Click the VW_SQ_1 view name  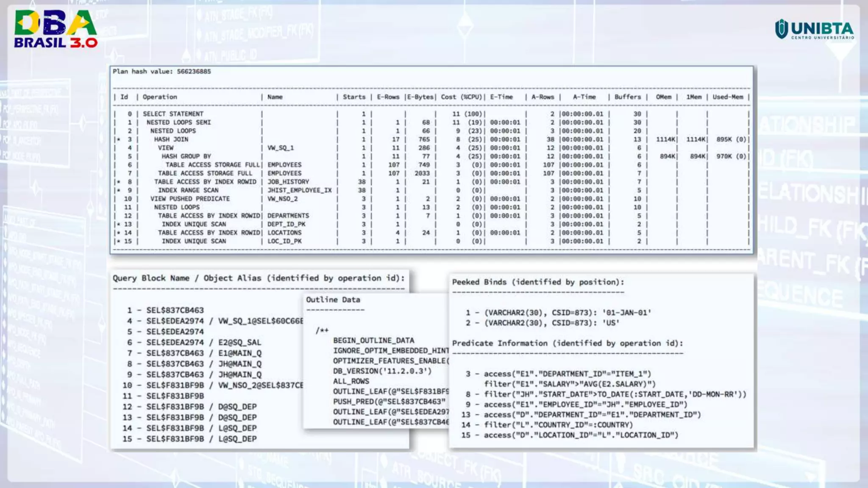coord(280,148)
